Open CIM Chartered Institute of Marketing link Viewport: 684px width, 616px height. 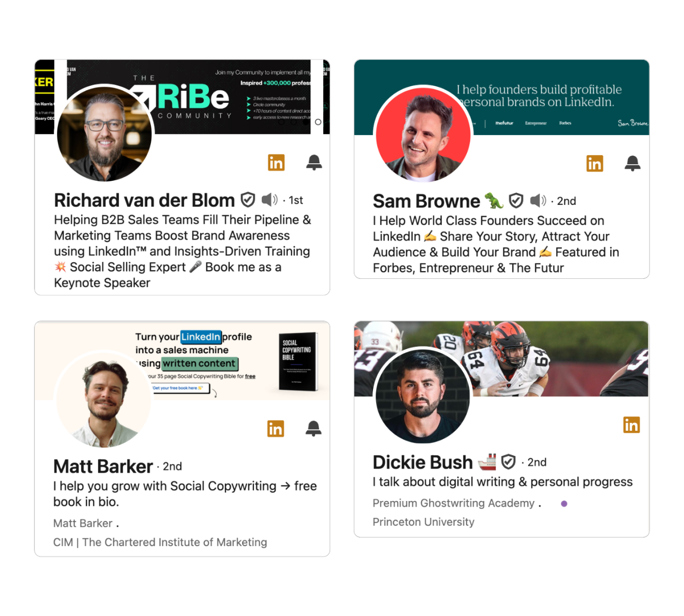160,542
